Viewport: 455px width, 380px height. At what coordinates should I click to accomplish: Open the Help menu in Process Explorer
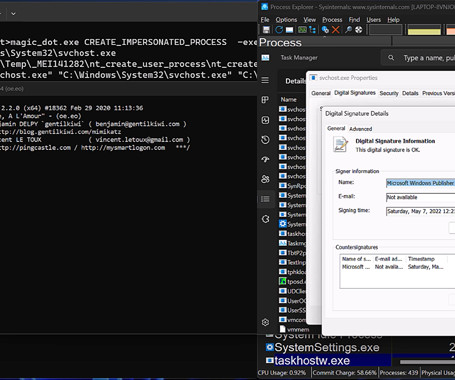(x=393, y=20)
